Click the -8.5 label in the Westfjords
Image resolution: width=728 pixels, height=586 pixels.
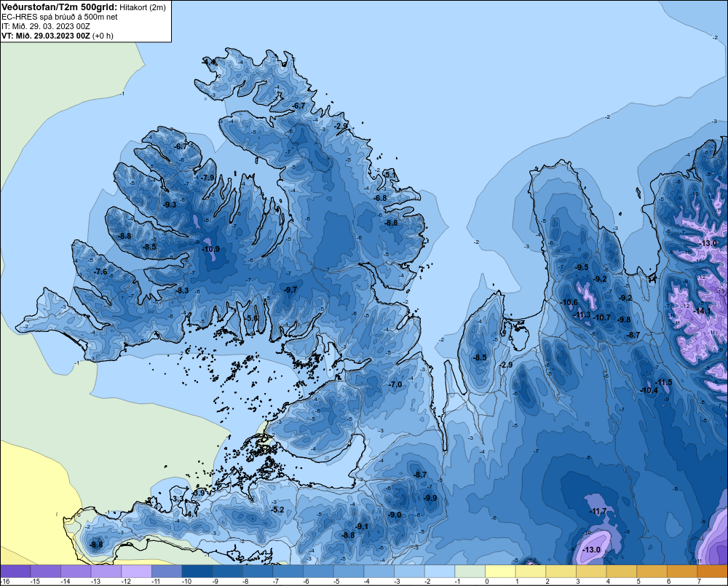149,247
